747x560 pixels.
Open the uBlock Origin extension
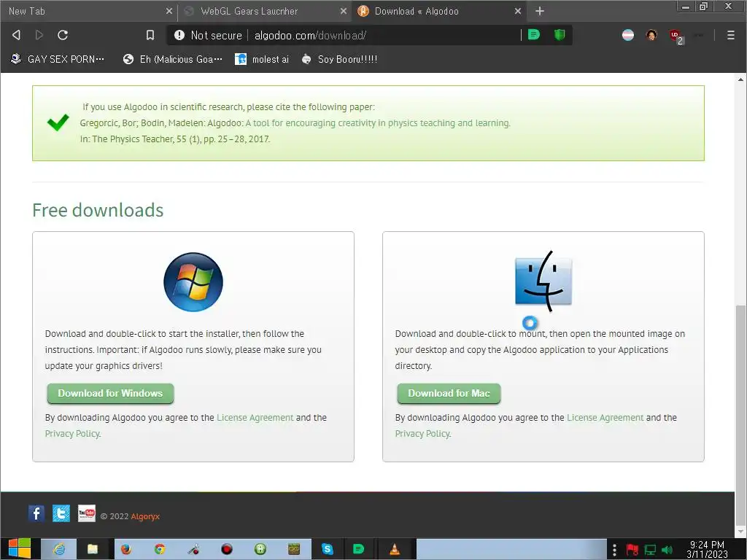[x=676, y=36]
